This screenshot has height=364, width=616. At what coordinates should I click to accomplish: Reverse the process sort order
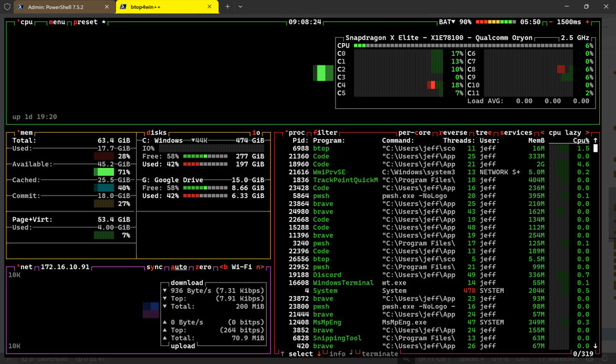(x=453, y=133)
